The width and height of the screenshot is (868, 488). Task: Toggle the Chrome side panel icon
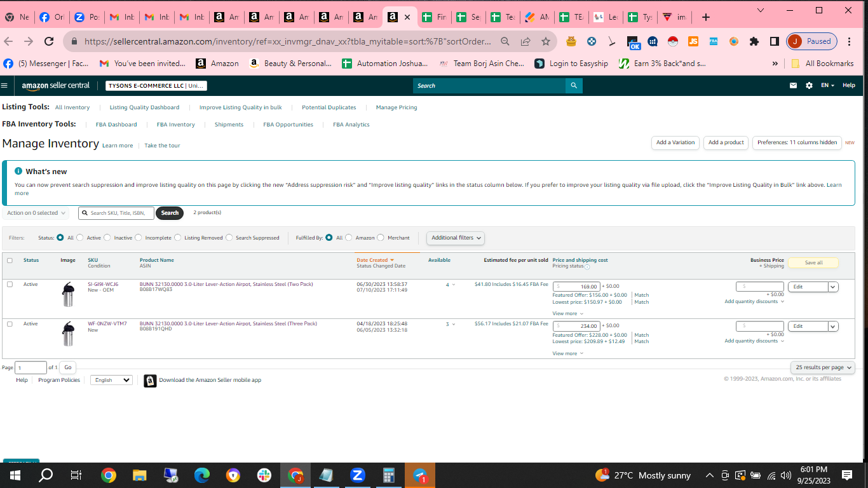[x=775, y=41]
